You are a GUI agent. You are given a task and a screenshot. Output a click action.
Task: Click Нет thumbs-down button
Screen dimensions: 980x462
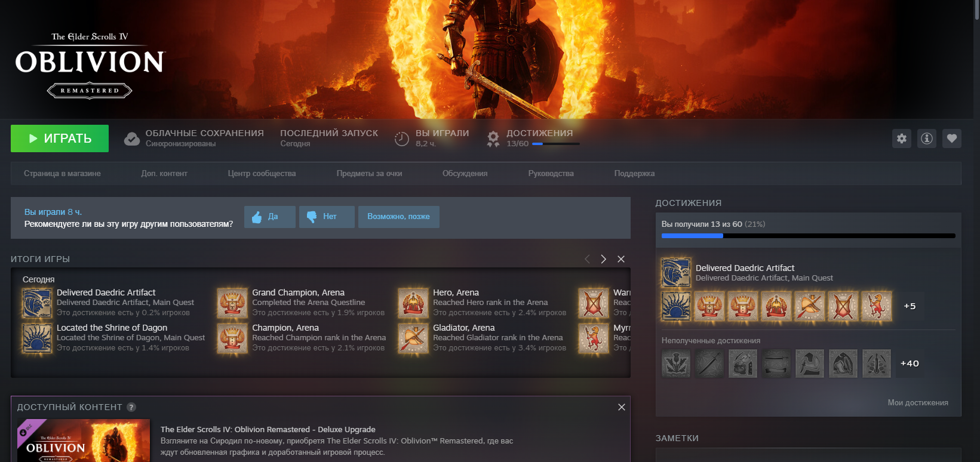327,217
